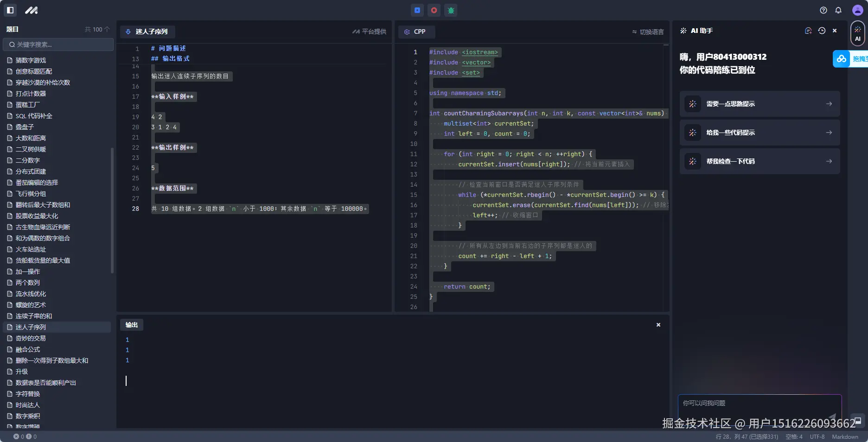Open the user avatar menu
The height and width of the screenshot is (442, 868).
pyautogui.click(x=858, y=10)
